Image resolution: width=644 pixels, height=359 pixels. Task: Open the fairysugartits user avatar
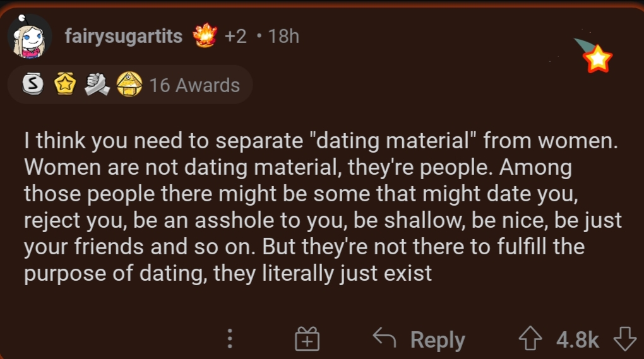point(30,37)
